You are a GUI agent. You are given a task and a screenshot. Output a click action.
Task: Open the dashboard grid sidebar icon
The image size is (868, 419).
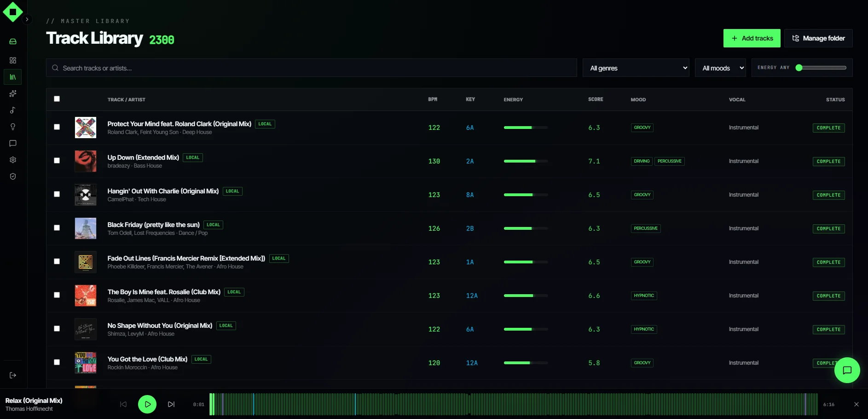[x=13, y=60]
